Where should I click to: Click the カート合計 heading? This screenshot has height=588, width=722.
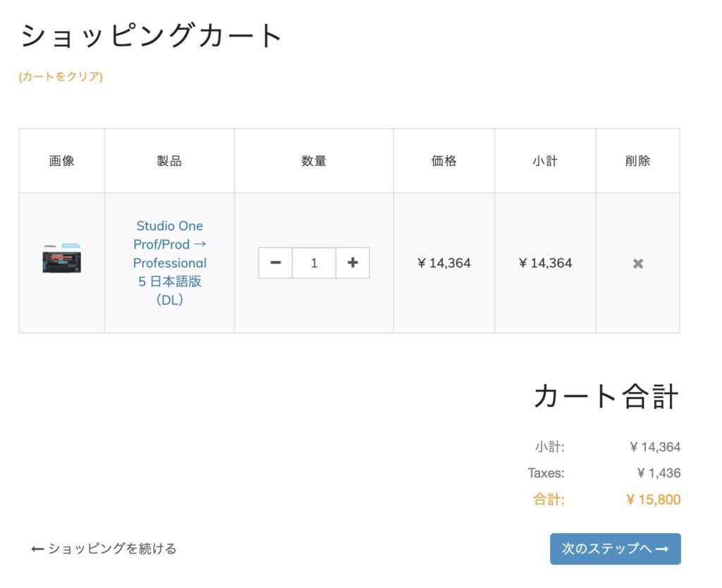click(606, 396)
